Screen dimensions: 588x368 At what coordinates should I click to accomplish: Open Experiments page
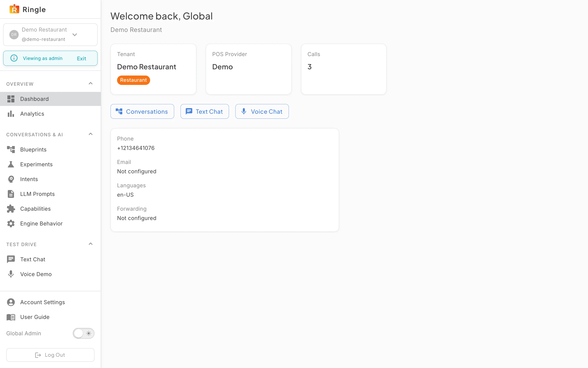pos(50,164)
